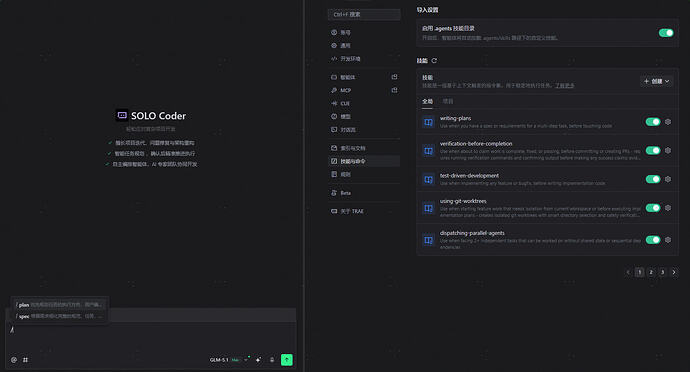Click the verification-before-completion book icon

[428, 151]
